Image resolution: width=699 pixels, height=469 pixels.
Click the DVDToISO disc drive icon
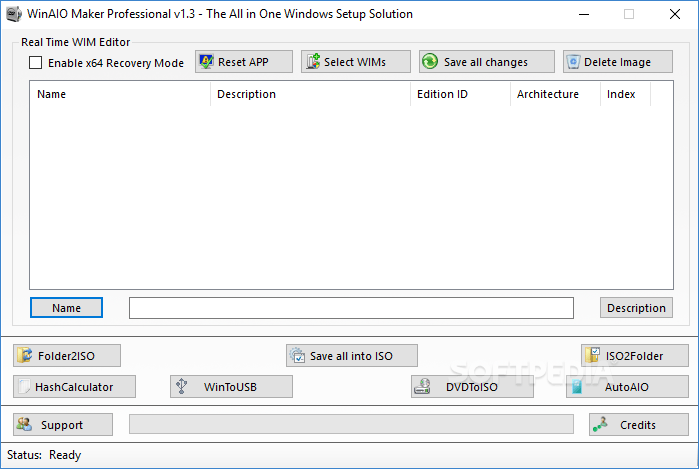click(x=422, y=386)
